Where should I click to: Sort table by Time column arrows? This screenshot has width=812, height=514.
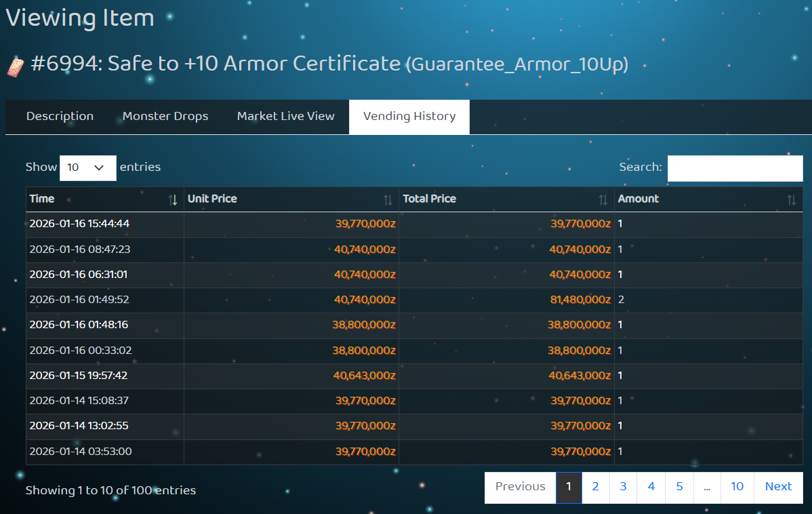click(x=173, y=199)
